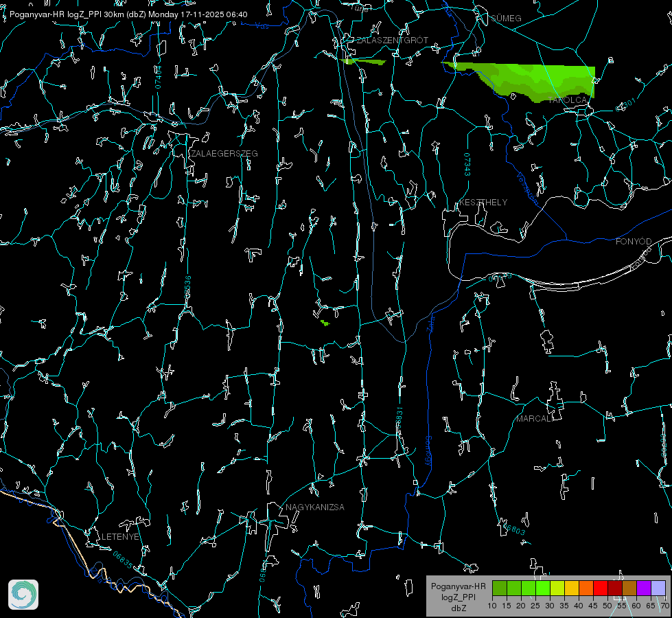Click the 07343 road number label

pyautogui.click(x=467, y=165)
